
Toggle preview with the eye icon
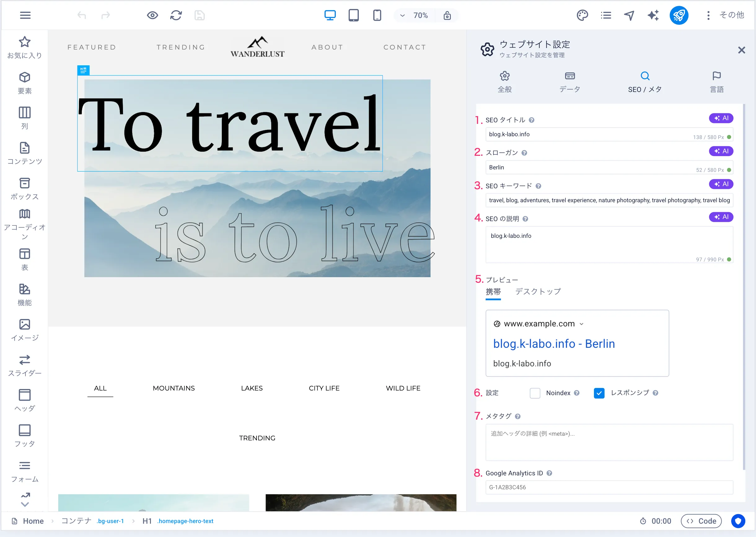click(x=152, y=15)
